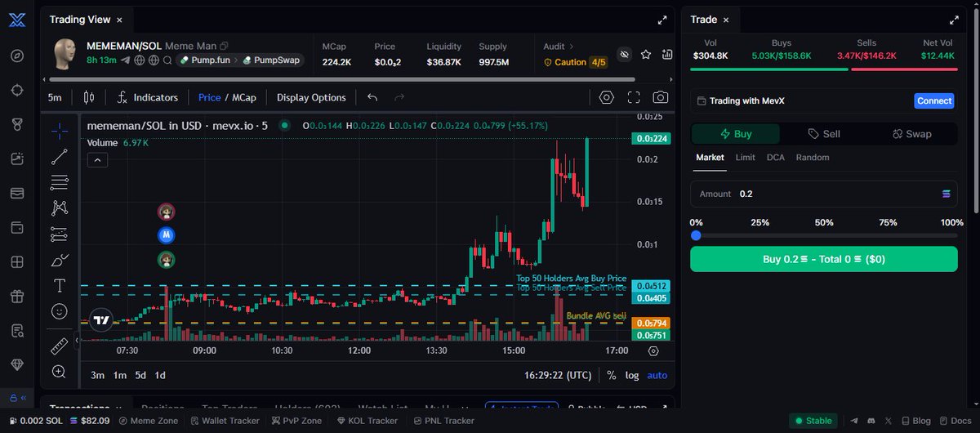Viewport: 980px width, 433px height.
Task: Open Wallet Tracker from the bottom bar
Action: click(225, 421)
